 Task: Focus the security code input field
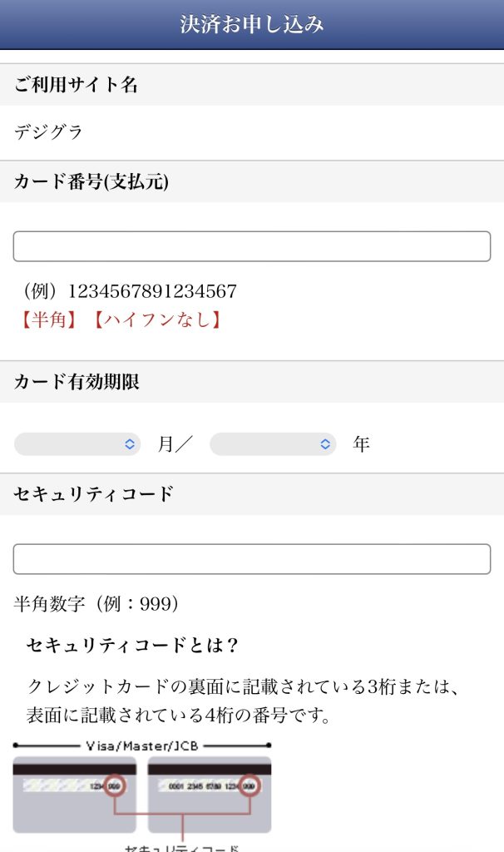251,559
